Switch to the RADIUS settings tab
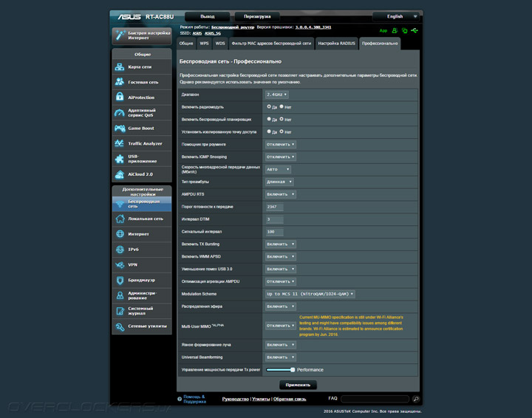Screen dimensions: 532x418 (x=337, y=44)
